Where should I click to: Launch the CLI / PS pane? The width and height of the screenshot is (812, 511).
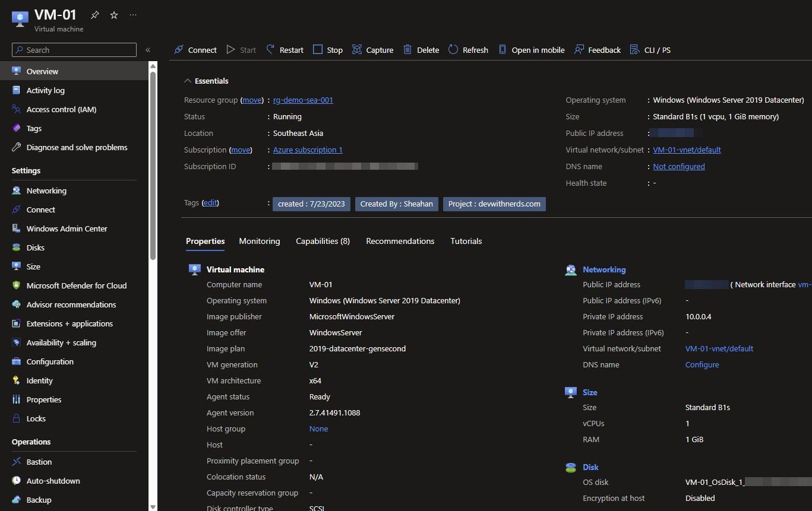650,50
